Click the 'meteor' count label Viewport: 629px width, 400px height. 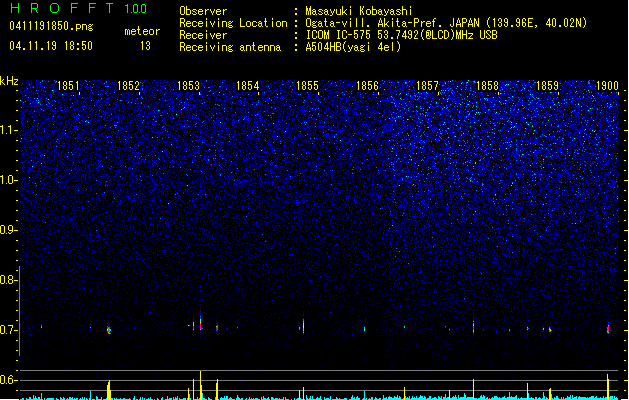coord(142,31)
